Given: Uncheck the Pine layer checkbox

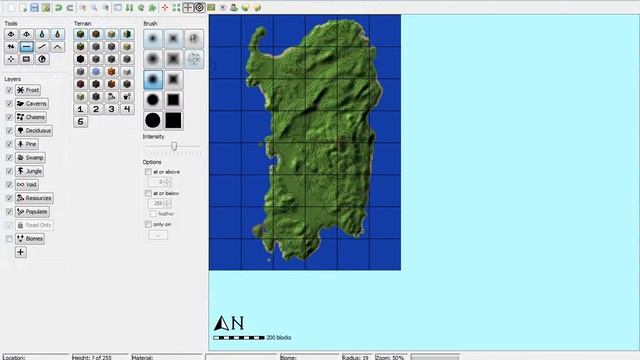Looking at the screenshot, I should [9, 144].
